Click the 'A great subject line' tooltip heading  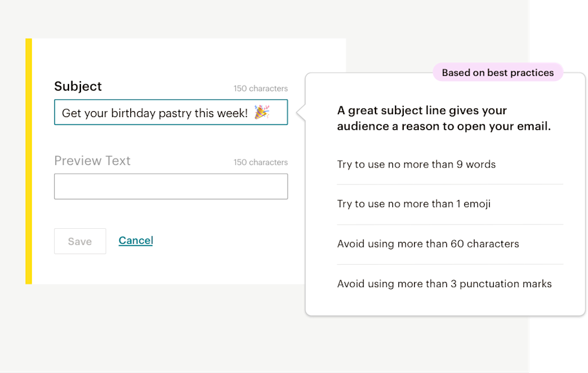pyautogui.click(x=443, y=118)
